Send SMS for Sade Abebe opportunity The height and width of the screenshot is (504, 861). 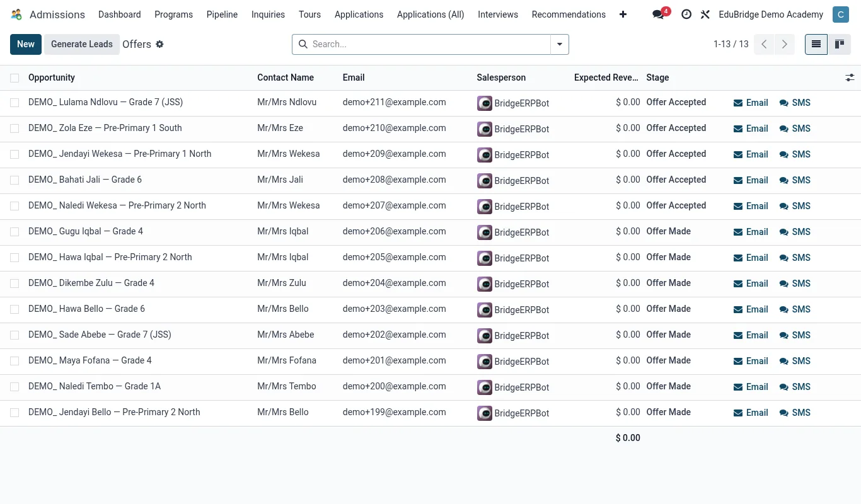795,335
